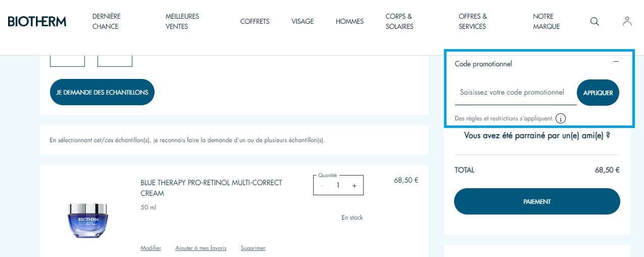Increase quantity with the plus button
This screenshot has width=644, height=257.
click(x=354, y=186)
